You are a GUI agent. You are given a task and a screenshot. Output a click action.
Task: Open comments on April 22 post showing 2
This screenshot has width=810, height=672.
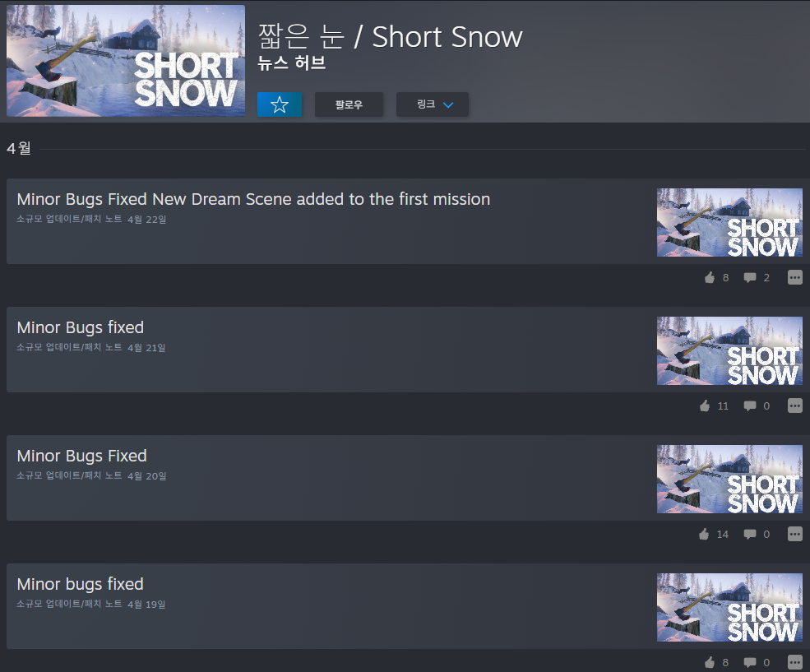(x=757, y=278)
